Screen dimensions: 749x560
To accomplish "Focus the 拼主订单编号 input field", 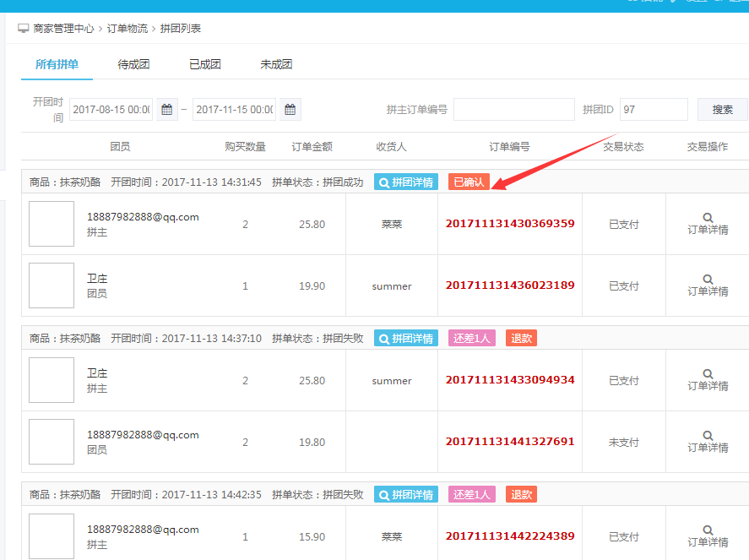I will coord(513,110).
